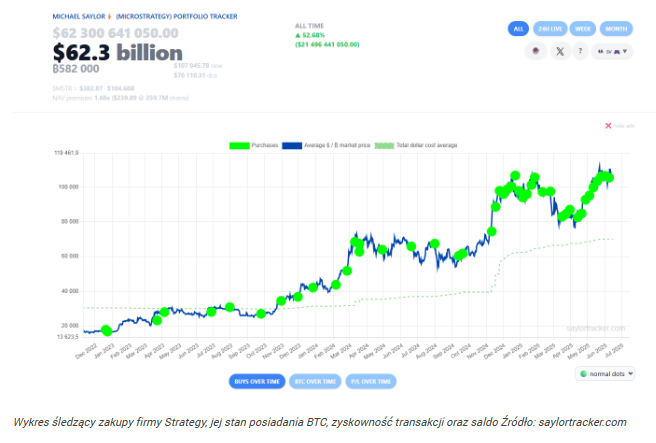This screenshot has width=656, height=443.
Task: Click the $62.3 billion headline value
Action: [118, 53]
